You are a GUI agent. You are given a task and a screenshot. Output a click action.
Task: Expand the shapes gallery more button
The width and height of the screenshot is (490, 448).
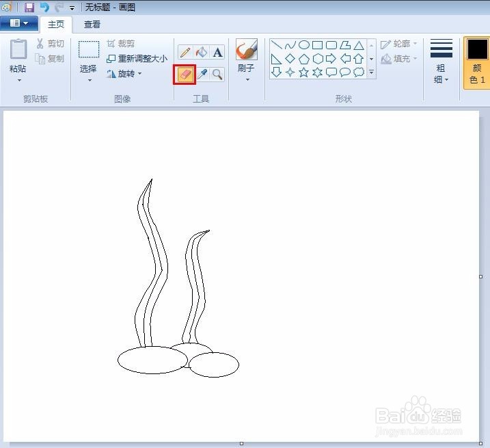click(x=371, y=73)
